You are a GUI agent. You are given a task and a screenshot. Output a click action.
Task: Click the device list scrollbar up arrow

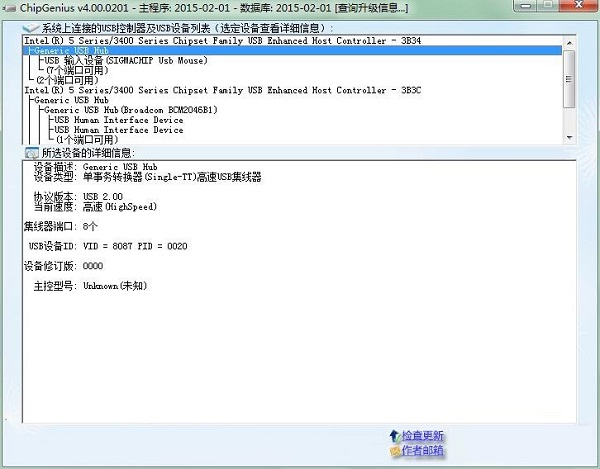[569, 41]
